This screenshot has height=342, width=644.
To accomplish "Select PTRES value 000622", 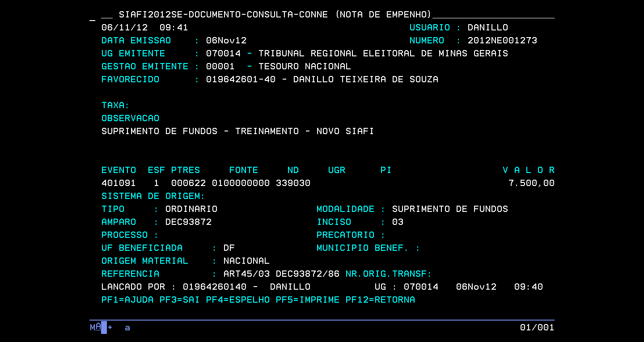I will coord(188,183).
